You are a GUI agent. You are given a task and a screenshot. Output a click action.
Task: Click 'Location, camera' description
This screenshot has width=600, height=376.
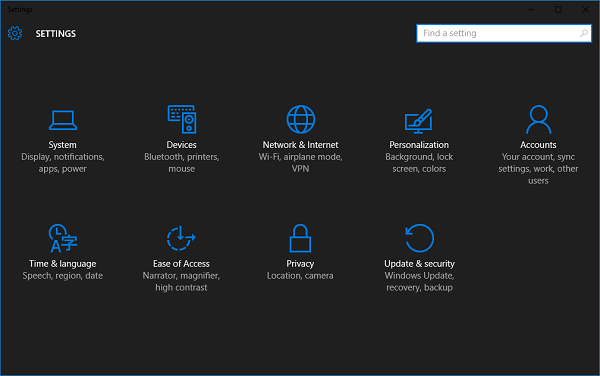pyautogui.click(x=300, y=276)
